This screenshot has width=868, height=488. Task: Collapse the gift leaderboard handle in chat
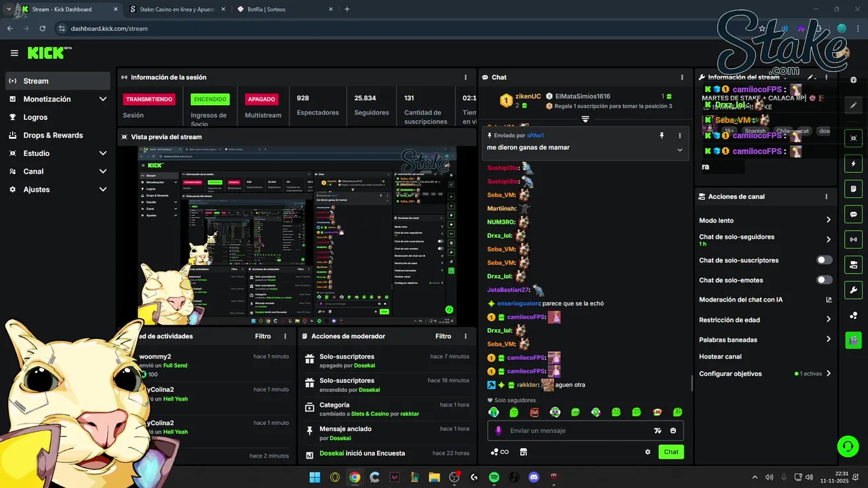click(x=585, y=119)
